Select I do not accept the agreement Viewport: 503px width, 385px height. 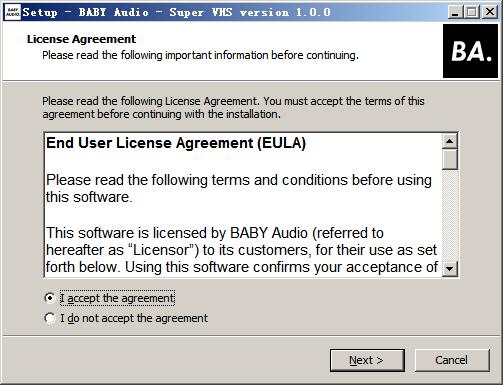(50, 318)
